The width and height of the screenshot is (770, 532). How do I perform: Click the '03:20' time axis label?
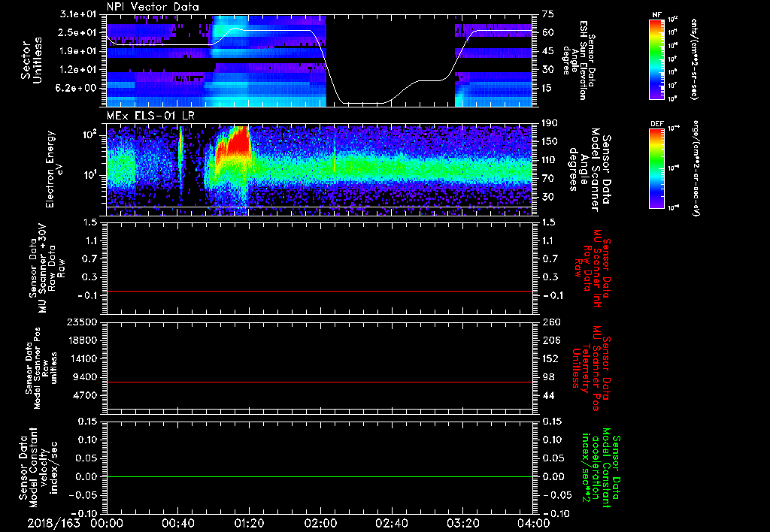pos(462,523)
